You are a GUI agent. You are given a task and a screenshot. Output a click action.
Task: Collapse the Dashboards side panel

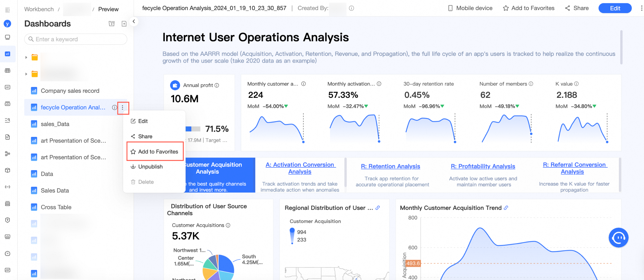tap(134, 22)
